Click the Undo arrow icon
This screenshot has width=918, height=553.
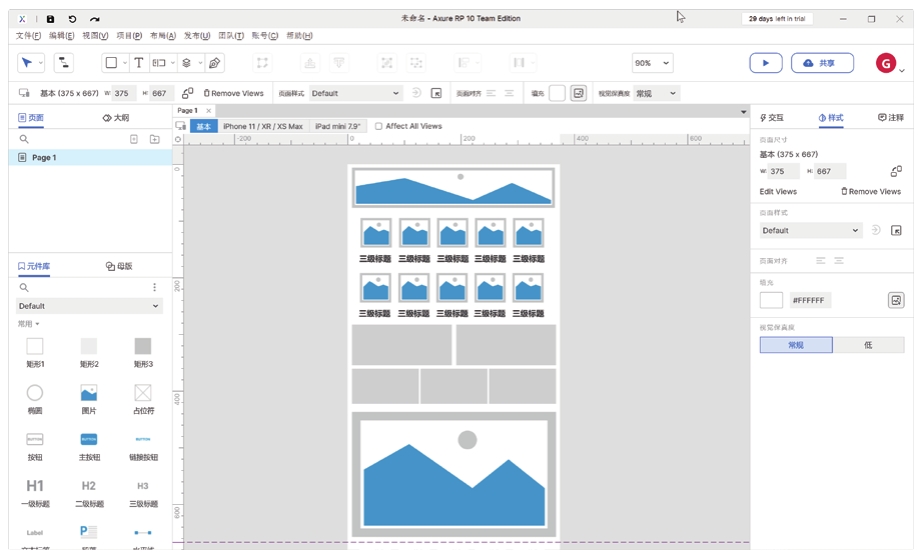pos(72,19)
